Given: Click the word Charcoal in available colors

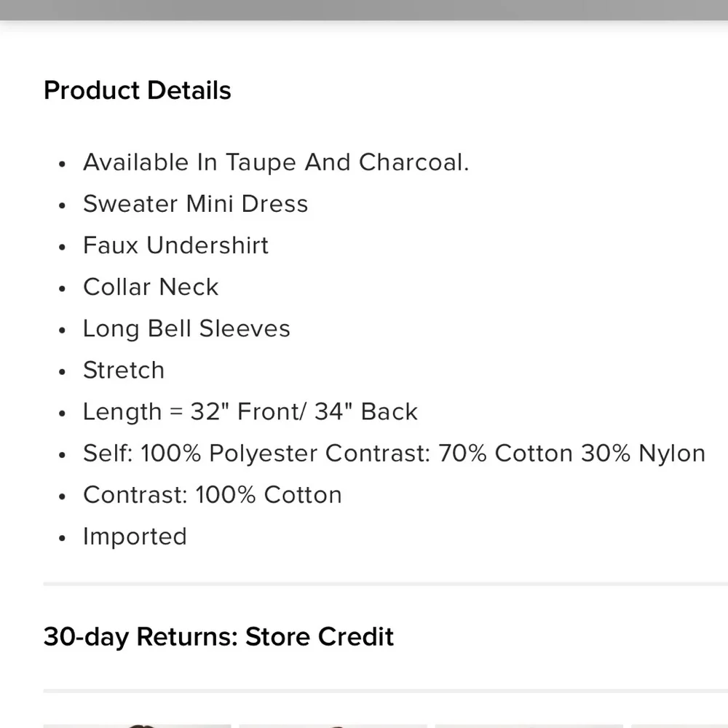Looking at the screenshot, I should pyautogui.click(x=412, y=162).
